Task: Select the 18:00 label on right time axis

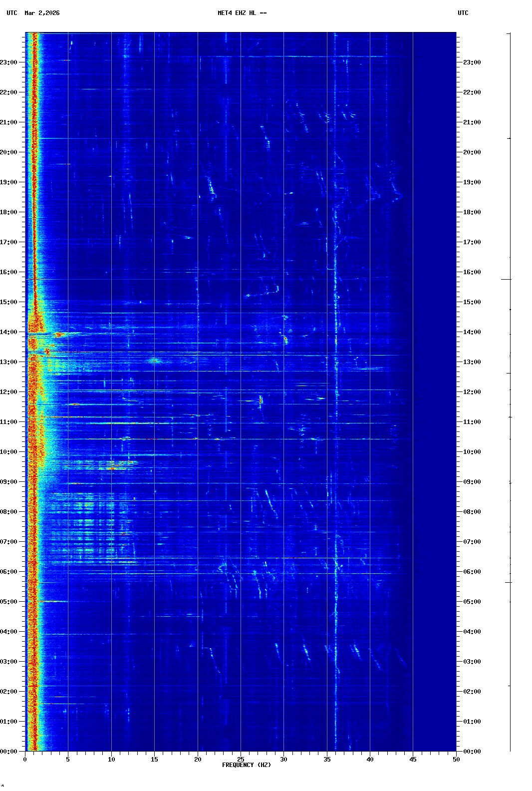Action: point(472,212)
